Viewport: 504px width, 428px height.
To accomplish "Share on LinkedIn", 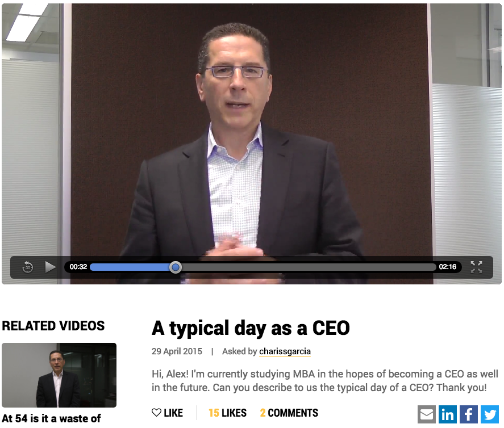I will [447, 414].
